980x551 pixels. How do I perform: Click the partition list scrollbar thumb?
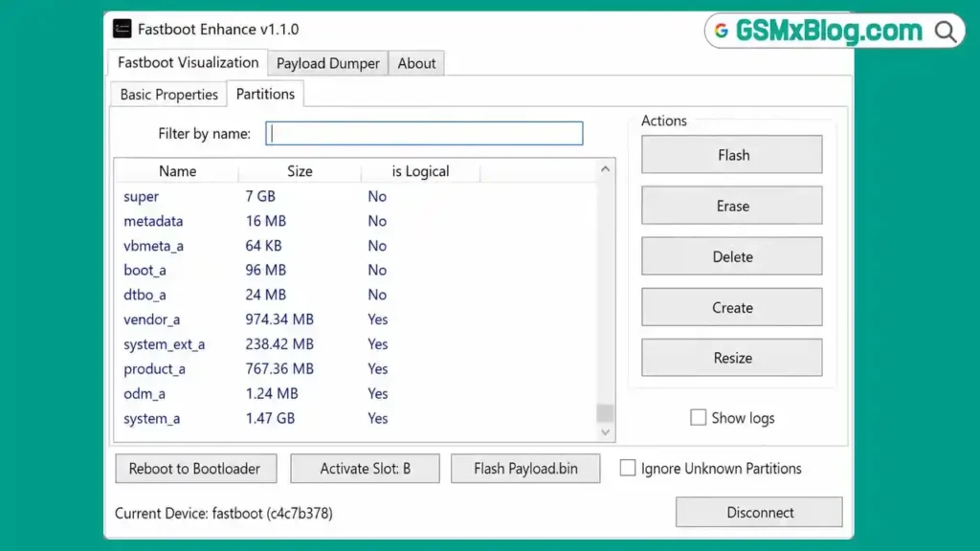605,412
